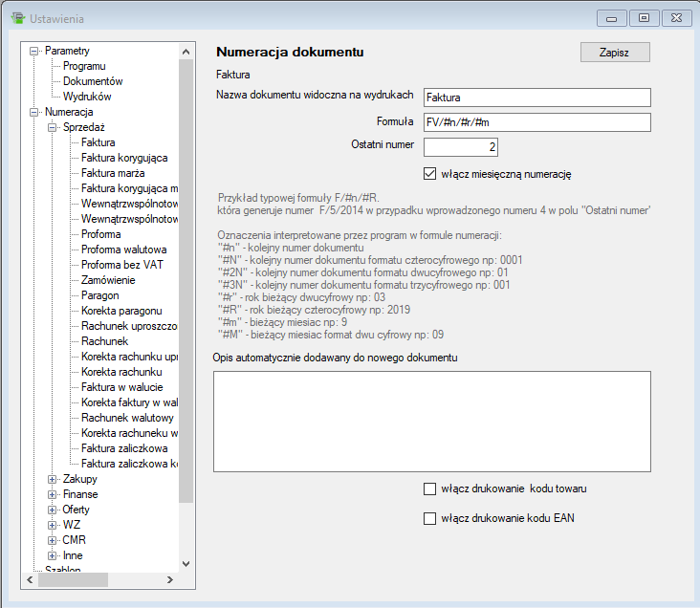
Task: Click the automatic description text area
Action: (x=431, y=421)
